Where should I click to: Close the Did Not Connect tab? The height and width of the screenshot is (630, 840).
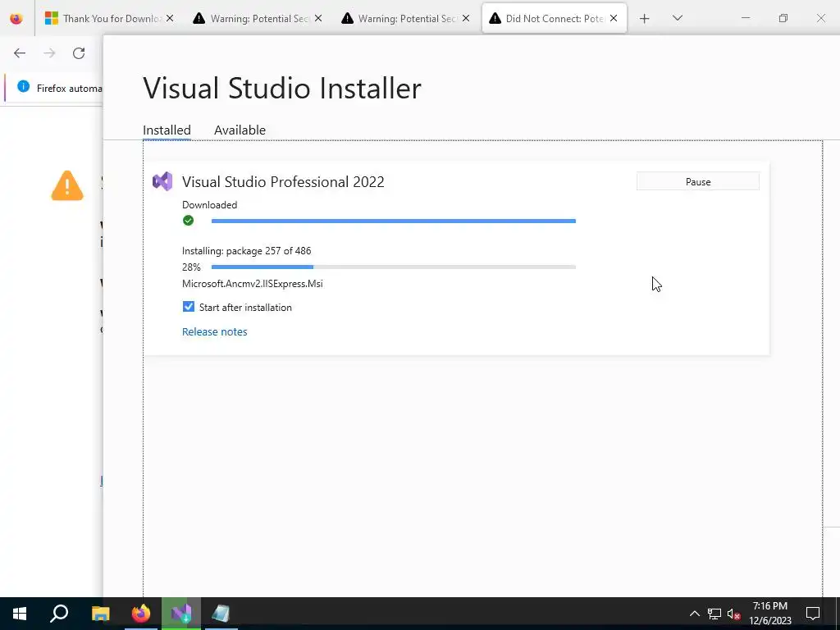614,18
